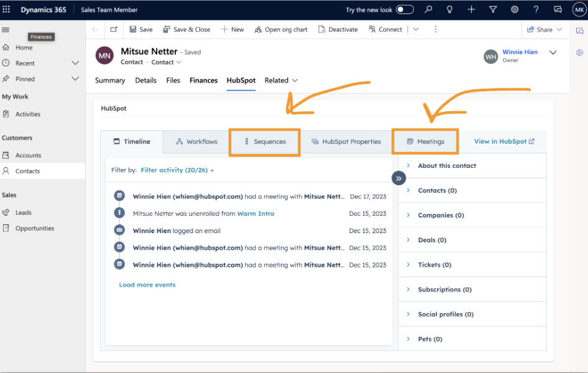Viewport: 588px width, 373px height.
Task: Open the Related tab dropdown
Action: click(281, 80)
